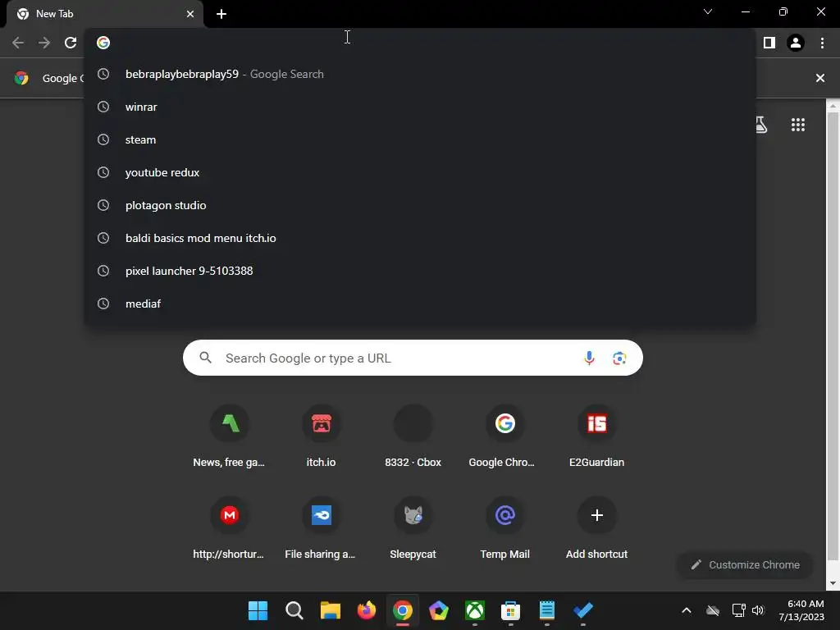The width and height of the screenshot is (840, 630).
Task: Open Windows taskbar search
Action: coord(294,610)
